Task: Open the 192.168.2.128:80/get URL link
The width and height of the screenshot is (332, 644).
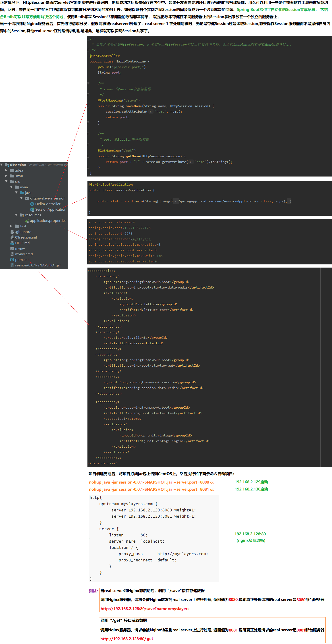Action: coord(127,639)
